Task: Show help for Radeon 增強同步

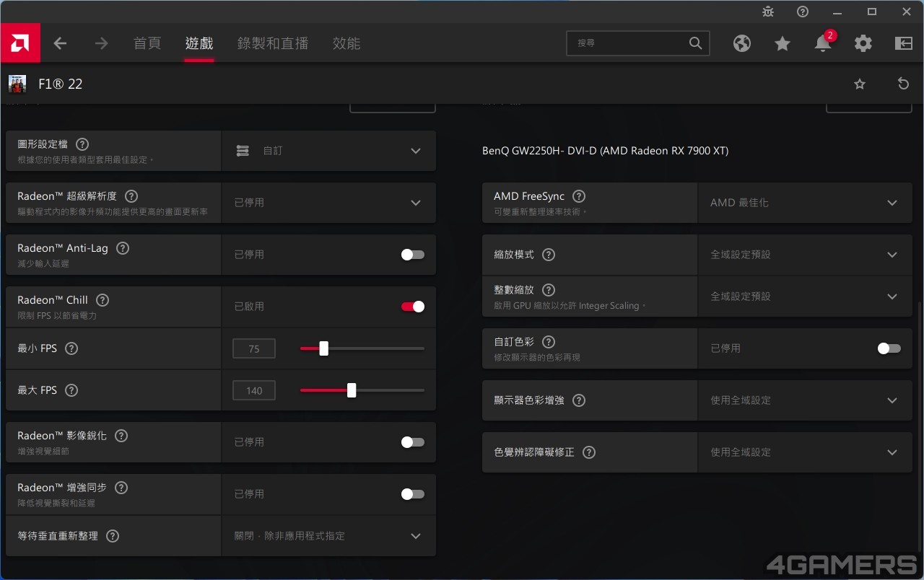Action: point(121,488)
